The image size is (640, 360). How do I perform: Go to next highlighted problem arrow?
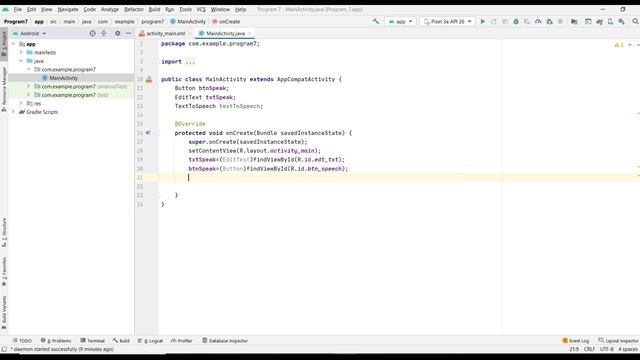pos(638,45)
